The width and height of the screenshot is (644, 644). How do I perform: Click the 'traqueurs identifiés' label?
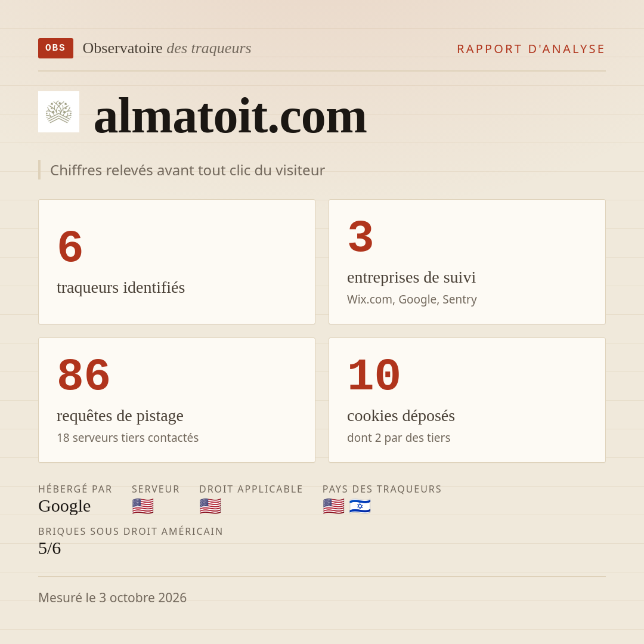120,287
